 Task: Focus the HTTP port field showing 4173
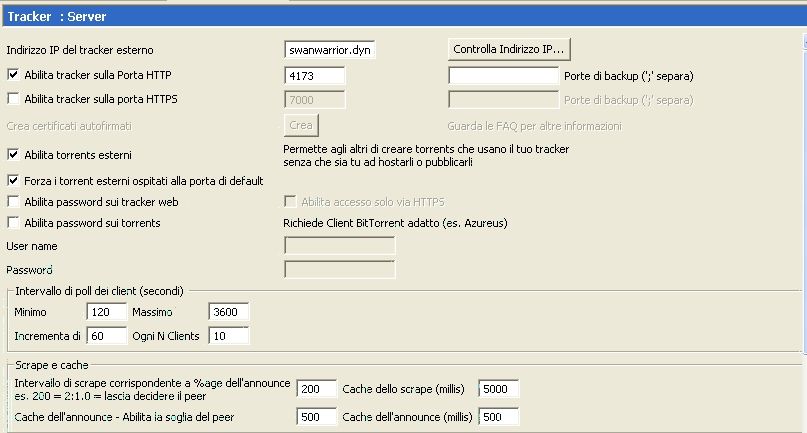[x=315, y=76]
